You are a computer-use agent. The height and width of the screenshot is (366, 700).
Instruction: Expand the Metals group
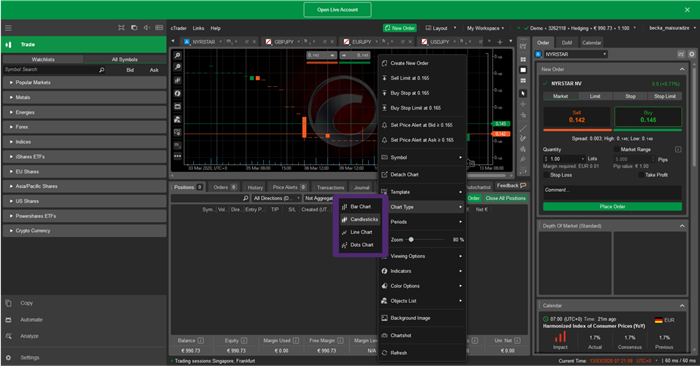tap(84, 97)
